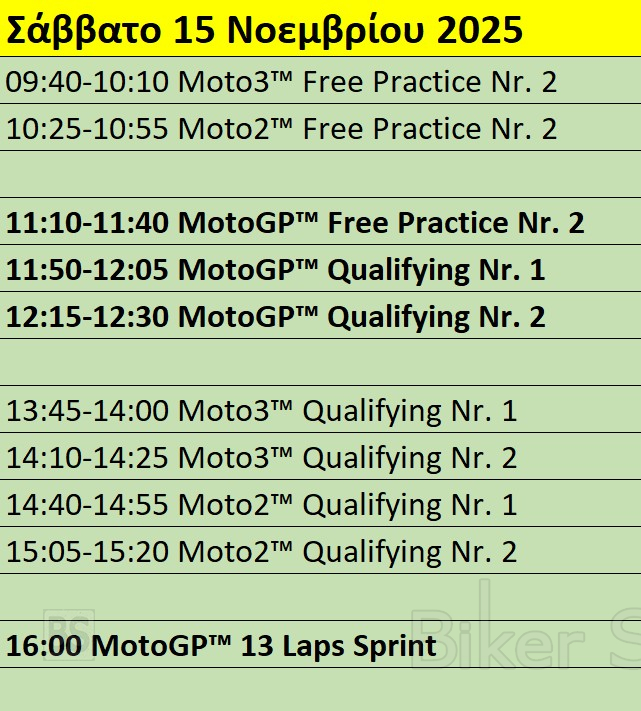This screenshot has width=641, height=711.
Task: Select the Moto2 Qualifying Nr. 1 row
Action: coord(261,505)
